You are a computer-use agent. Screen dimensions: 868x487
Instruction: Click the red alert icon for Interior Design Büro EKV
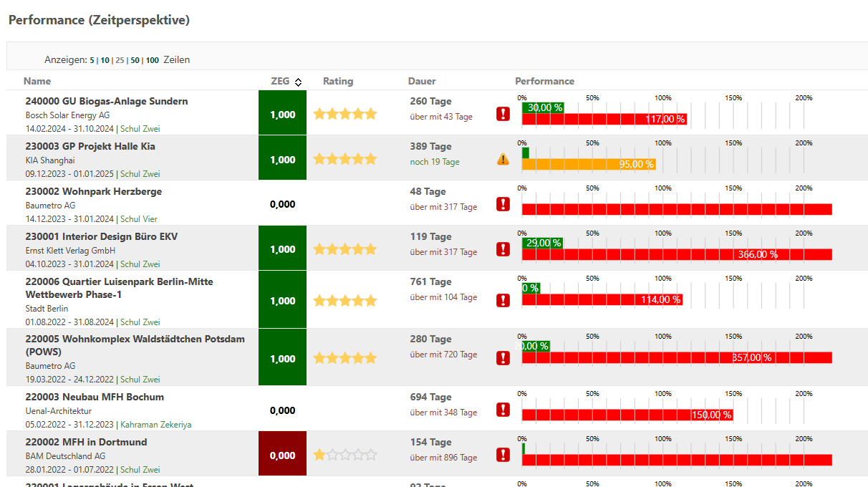[503, 249]
